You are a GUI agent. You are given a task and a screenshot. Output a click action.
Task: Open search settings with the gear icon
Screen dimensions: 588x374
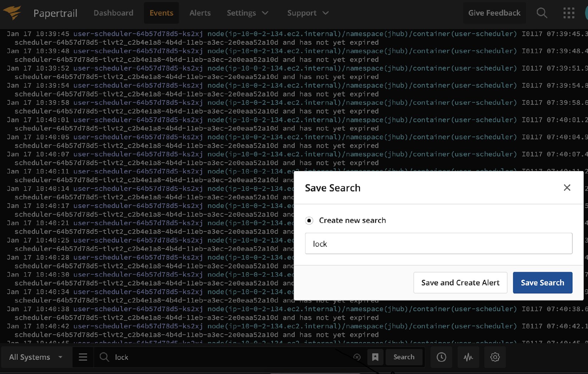[x=495, y=357]
